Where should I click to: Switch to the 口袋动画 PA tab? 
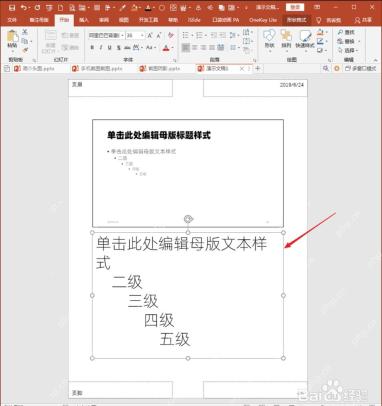[x=226, y=20]
